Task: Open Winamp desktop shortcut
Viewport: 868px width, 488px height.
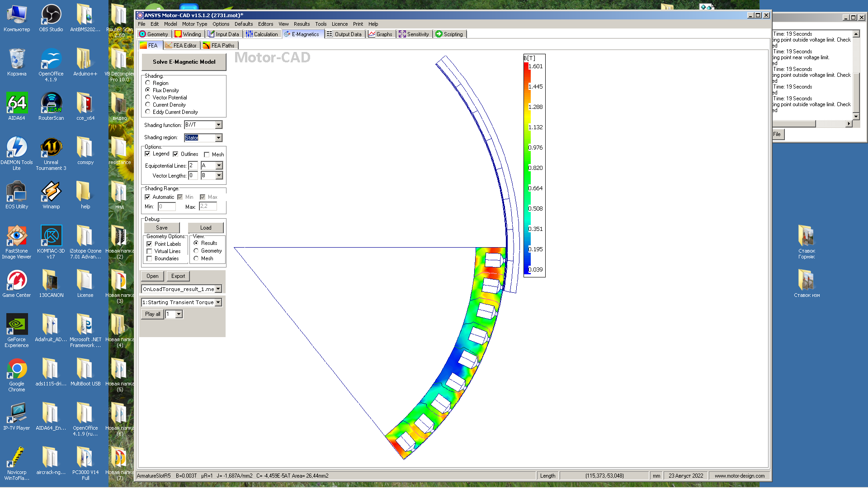Action: [x=51, y=195]
